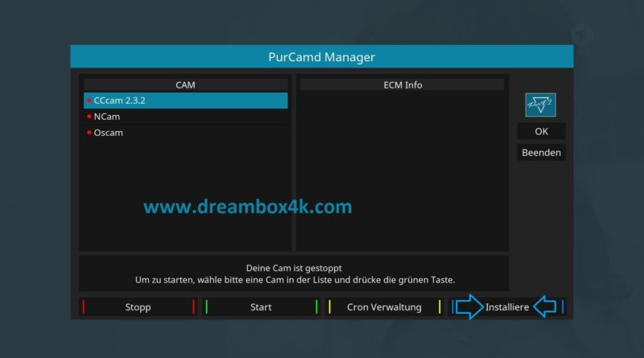
Task: Click the CAM column header
Action: (x=186, y=85)
